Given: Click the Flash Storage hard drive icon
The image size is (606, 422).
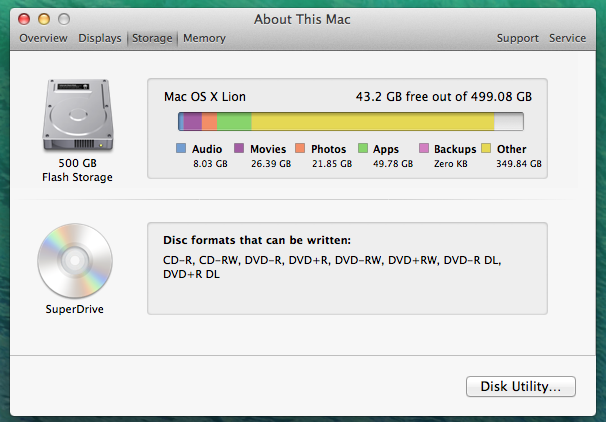Looking at the screenshot, I should point(76,116).
